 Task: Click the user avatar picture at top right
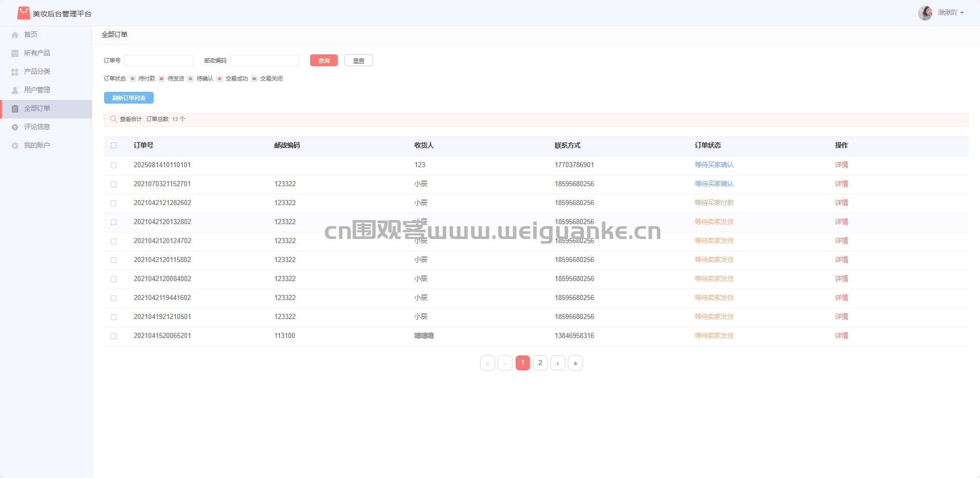click(925, 13)
